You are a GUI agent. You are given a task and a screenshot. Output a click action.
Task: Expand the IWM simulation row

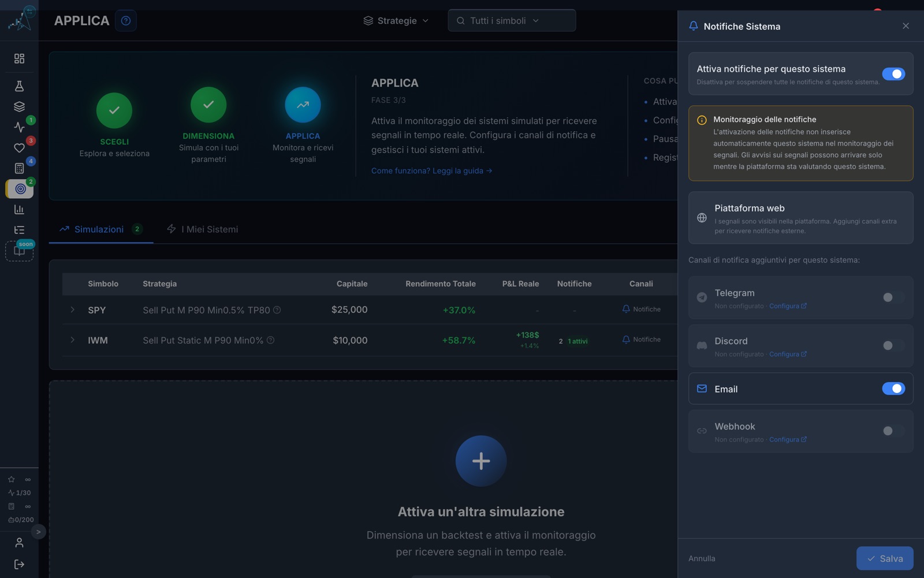point(72,340)
